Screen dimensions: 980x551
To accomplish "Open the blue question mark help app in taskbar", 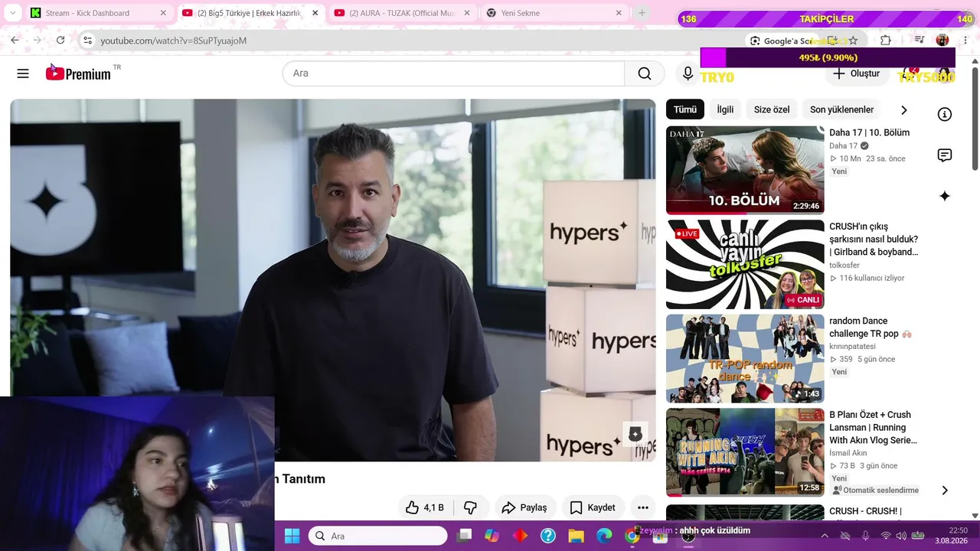I will tap(548, 536).
